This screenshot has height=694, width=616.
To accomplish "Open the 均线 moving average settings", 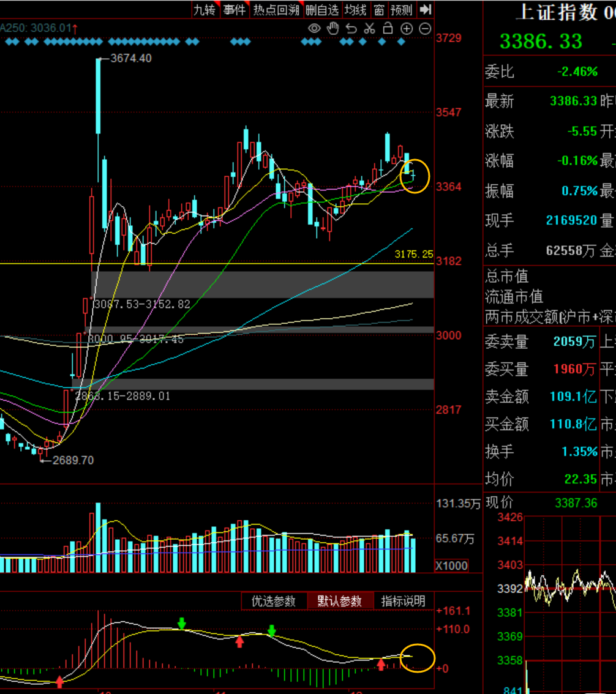I will point(356,10).
